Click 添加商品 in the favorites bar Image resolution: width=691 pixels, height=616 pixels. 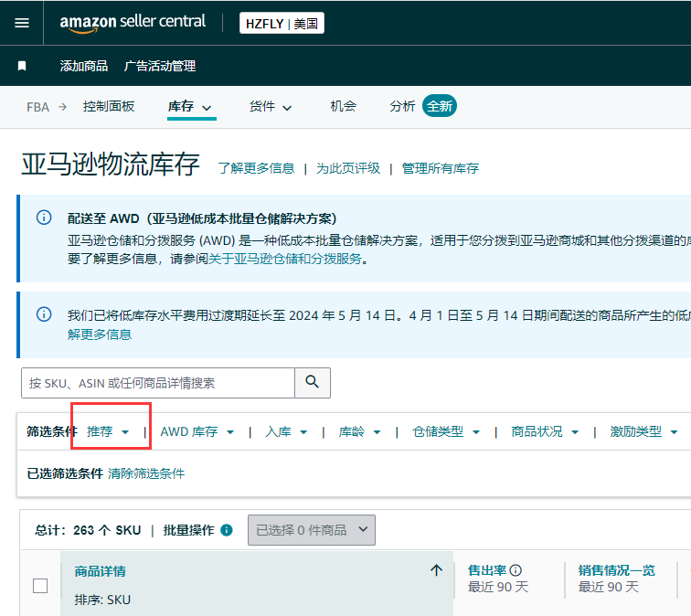pos(84,66)
